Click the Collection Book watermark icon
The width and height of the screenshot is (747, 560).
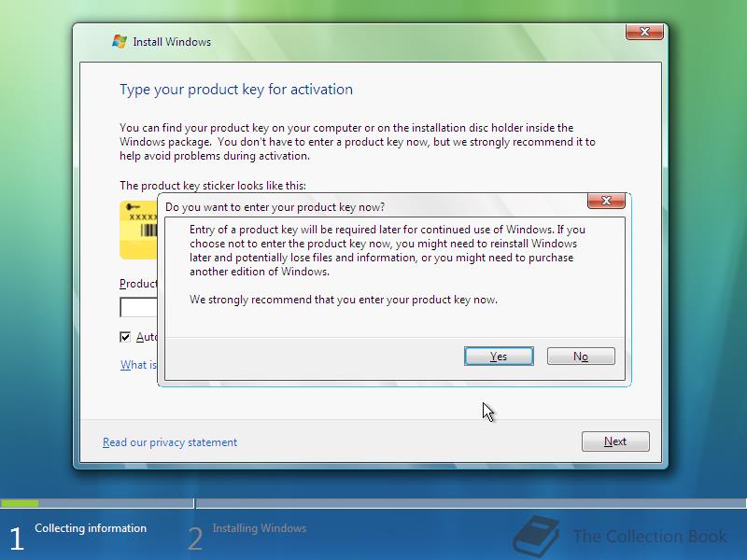pos(536,536)
